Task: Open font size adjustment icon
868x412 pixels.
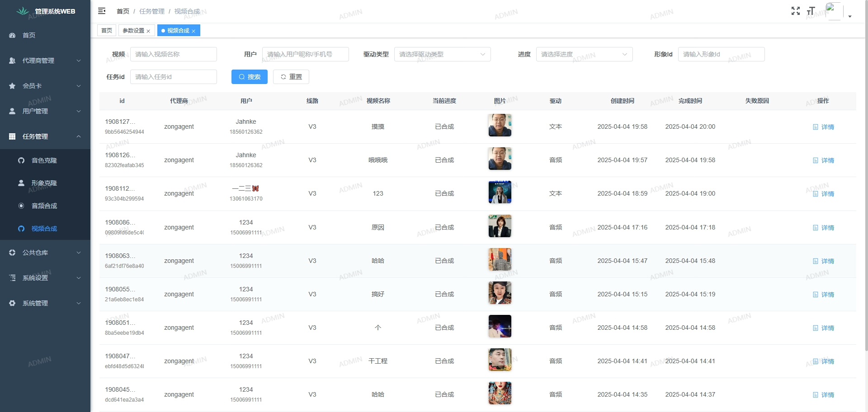Action: click(x=811, y=11)
